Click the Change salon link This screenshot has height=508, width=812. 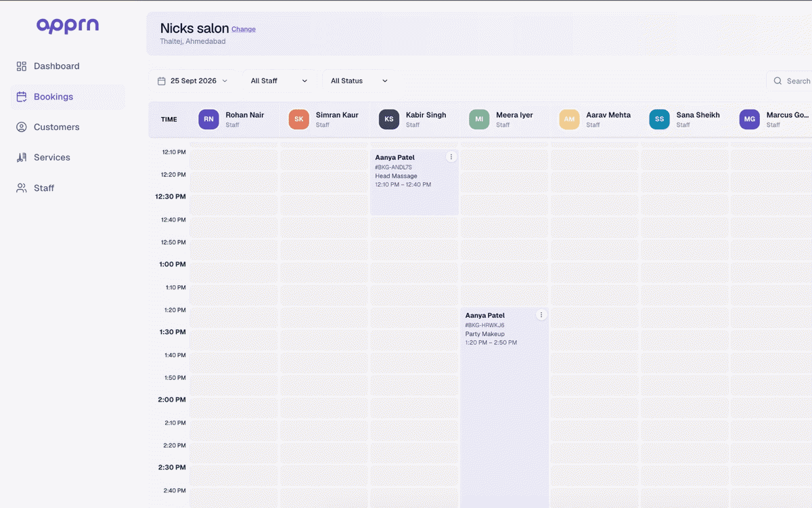[x=244, y=30]
